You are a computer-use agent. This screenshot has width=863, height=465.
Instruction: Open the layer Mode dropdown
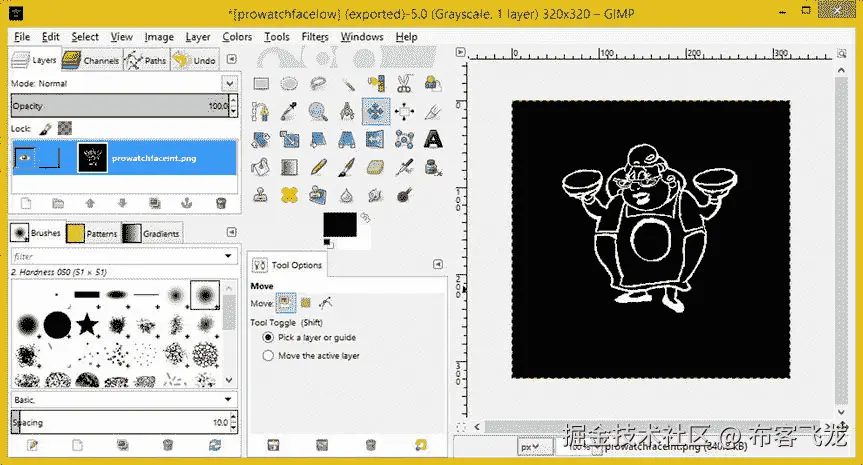(230, 84)
